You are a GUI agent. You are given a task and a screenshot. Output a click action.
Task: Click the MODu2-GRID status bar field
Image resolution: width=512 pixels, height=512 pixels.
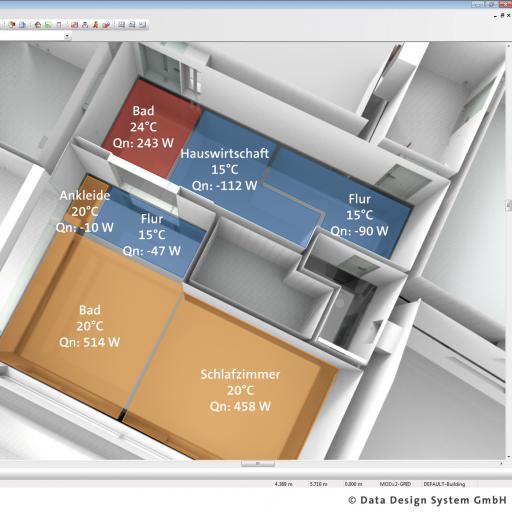point(395,484)
